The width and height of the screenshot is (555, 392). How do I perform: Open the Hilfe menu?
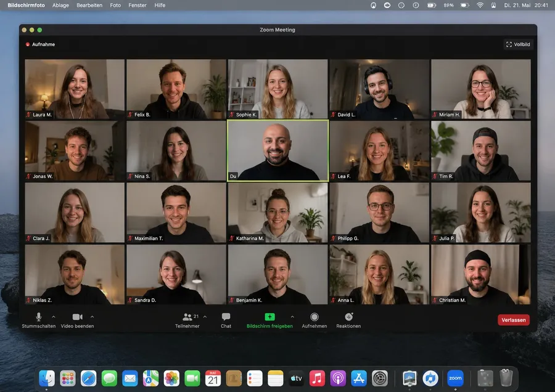(x=160, y=6)
